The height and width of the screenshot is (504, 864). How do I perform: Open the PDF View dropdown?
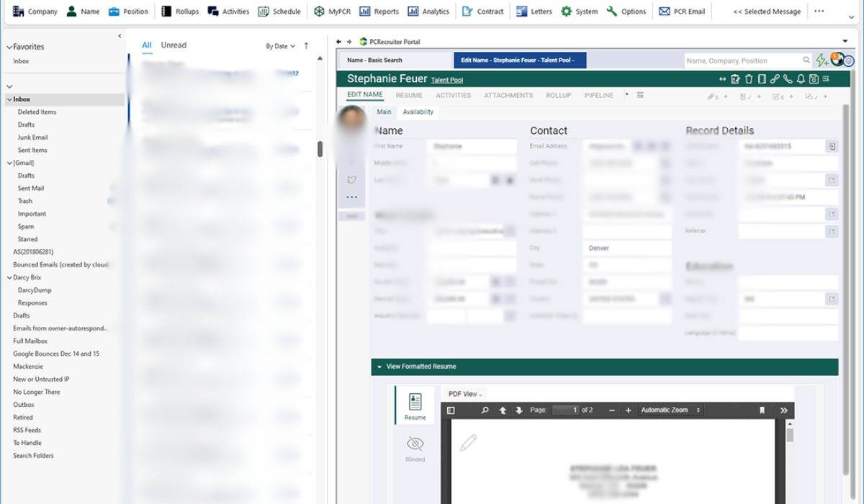[465, 394]
